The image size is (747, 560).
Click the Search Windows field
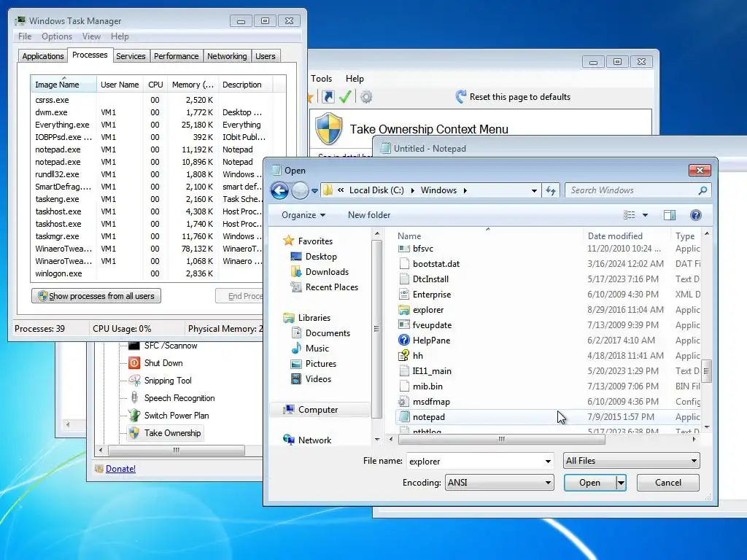click(x=631, y=190)
